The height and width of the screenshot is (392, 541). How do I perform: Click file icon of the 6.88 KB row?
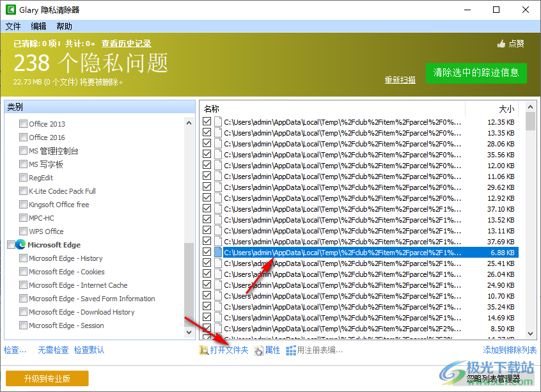(x=217, y=252)
